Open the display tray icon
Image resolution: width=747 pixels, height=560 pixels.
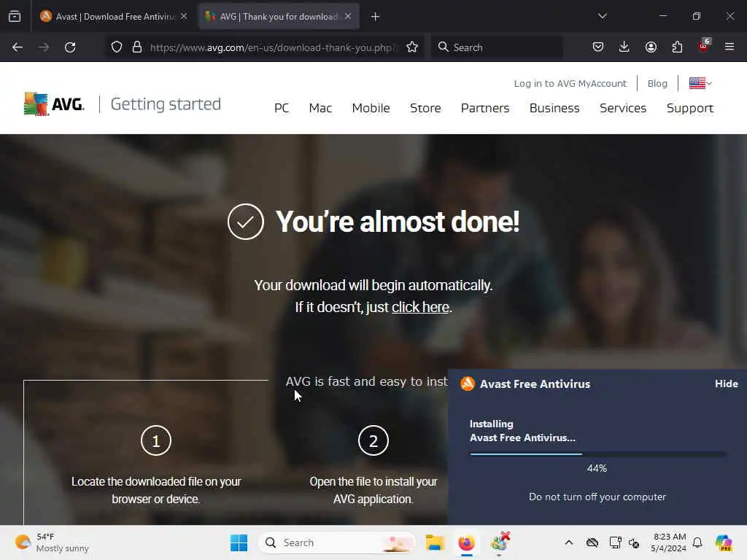[x=615, y=542]
